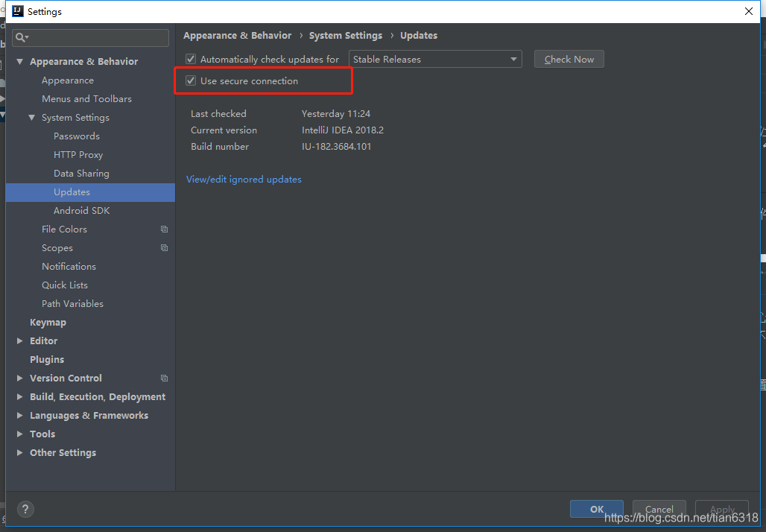Select Appearance in the settings tree
This screenshot has width=766, height=532.
point(67,80)
